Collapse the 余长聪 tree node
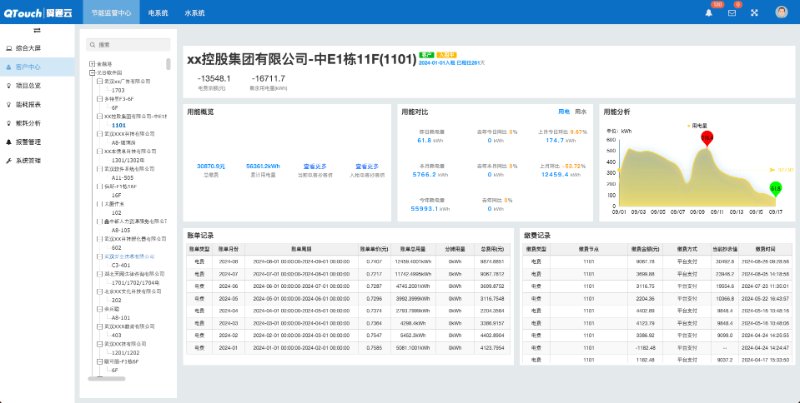Image resolution: width=800 pixels, height=403 pixels. coord(97,308)
